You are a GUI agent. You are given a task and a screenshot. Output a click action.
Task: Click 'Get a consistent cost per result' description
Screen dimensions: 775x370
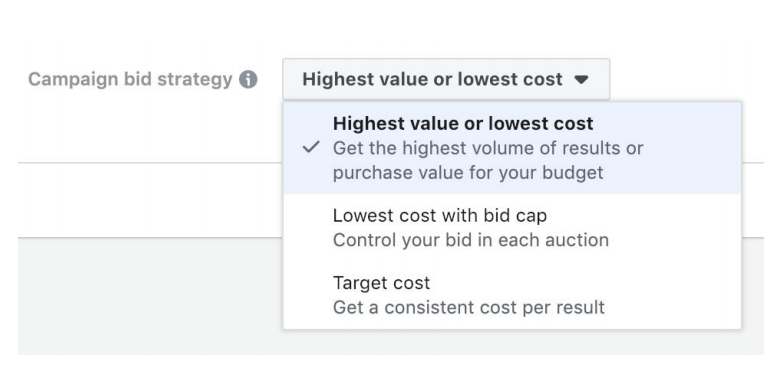coord(469,307)
